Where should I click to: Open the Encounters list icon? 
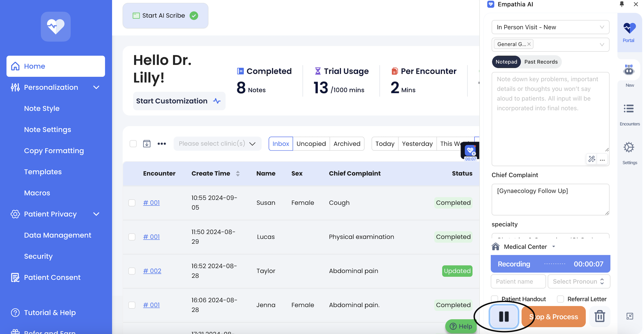(629, 109)
